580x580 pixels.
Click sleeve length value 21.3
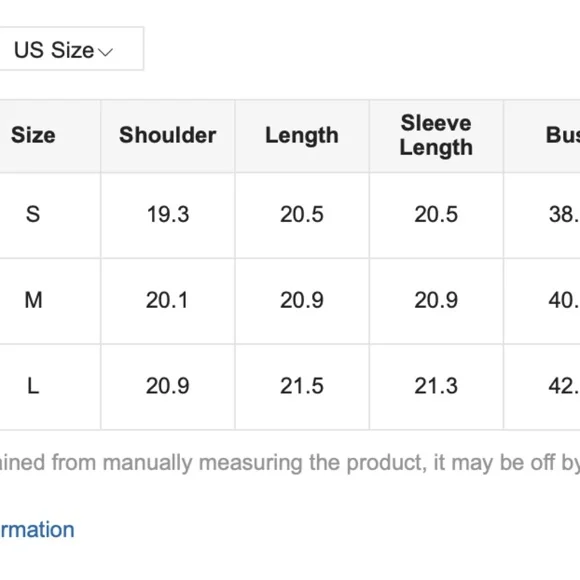436,386
